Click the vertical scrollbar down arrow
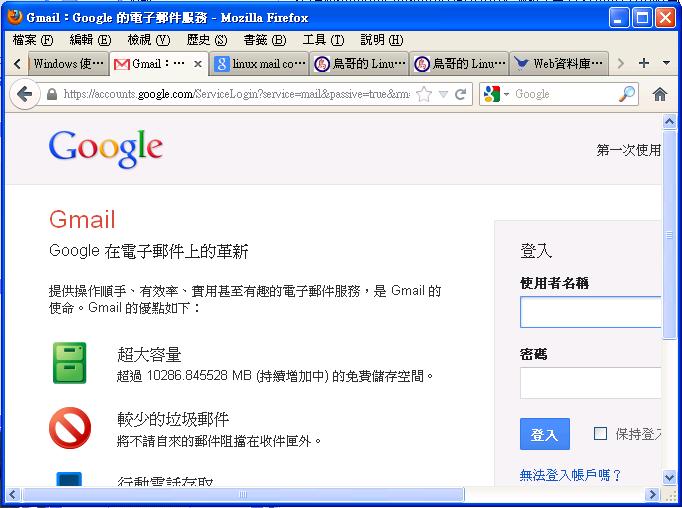Viewport: 682px width, 508px height. click(669, 478)
